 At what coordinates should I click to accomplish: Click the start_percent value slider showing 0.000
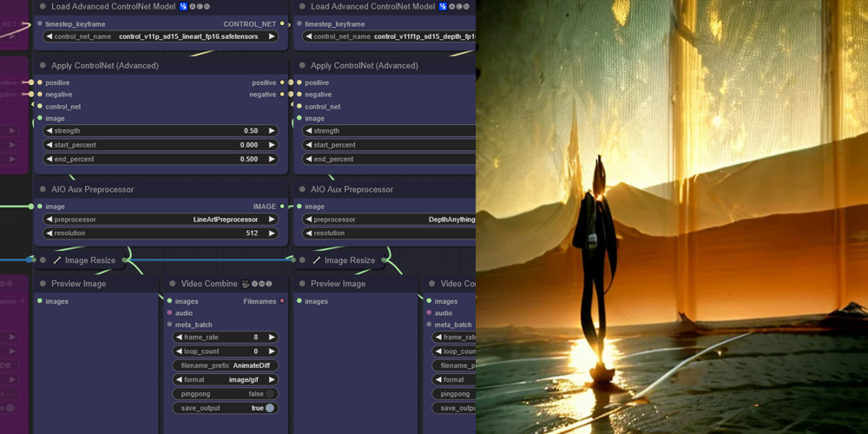click(161, 144)
